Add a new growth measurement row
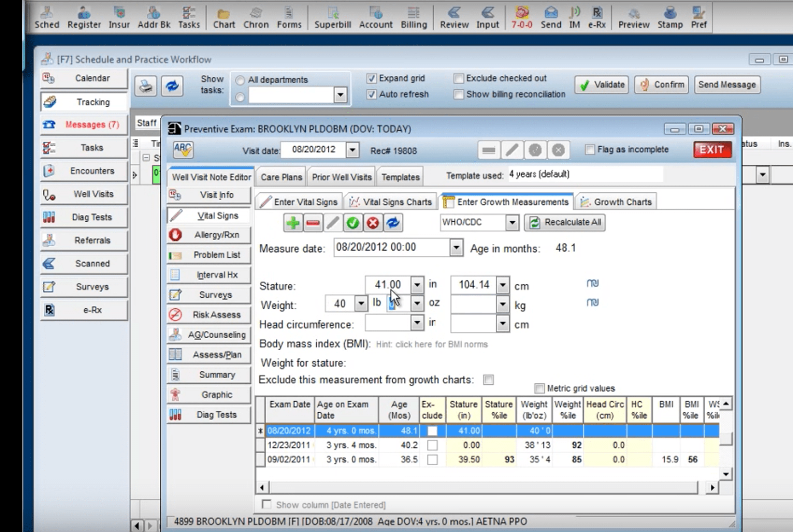Image resolution: width=793 pixels, height=532 pixels. pos(293,223)
